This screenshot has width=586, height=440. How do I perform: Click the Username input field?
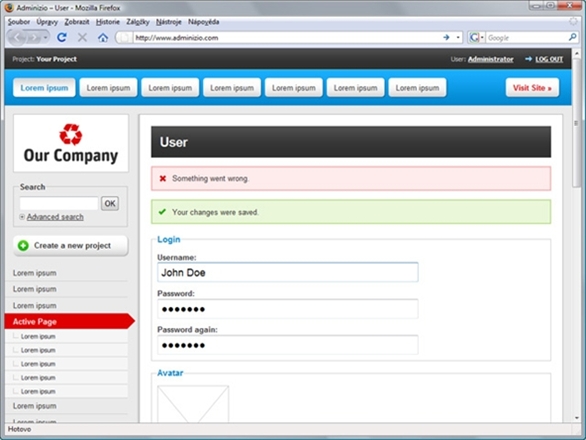pyautogui.click(x=287, y=272)
